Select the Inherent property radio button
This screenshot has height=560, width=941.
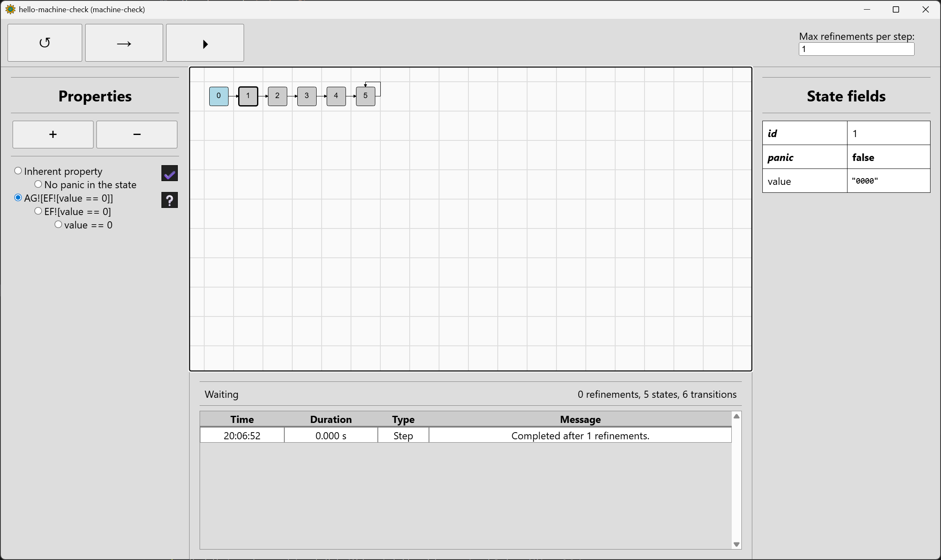[x=18, y=171]
